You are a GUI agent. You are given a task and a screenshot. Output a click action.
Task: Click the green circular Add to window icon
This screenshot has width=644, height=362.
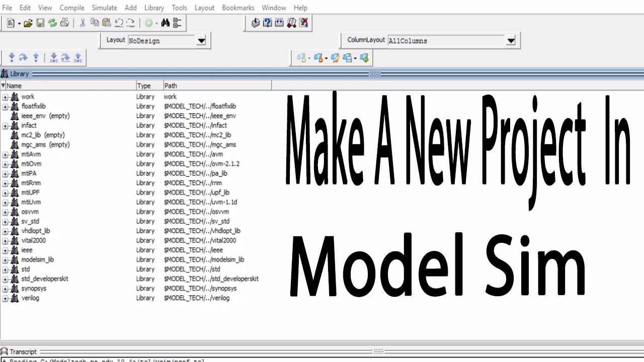click(149, 23)
